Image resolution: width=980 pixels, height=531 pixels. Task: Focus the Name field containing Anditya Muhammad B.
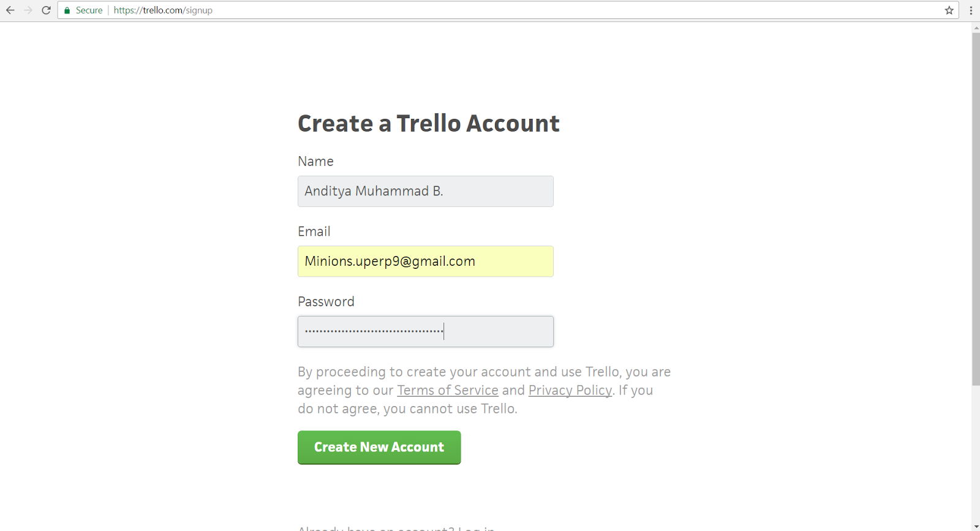click(425, 191)
